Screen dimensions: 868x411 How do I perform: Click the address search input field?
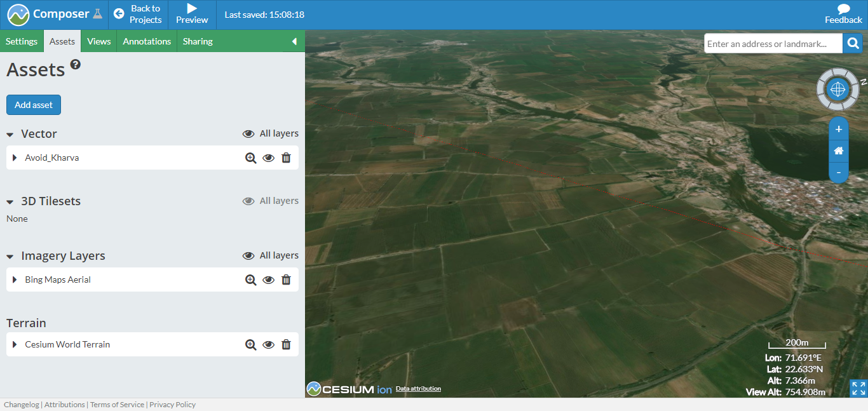772,43
